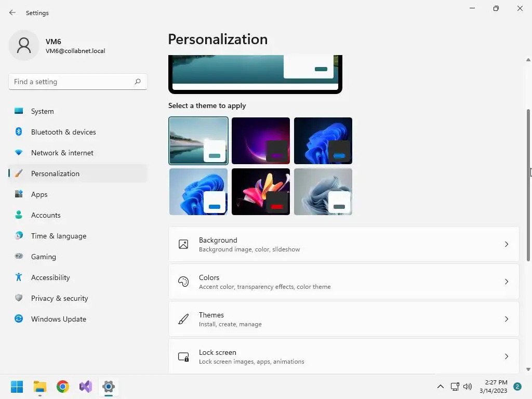Click the Windows Update sync icon

pos(19,318)
